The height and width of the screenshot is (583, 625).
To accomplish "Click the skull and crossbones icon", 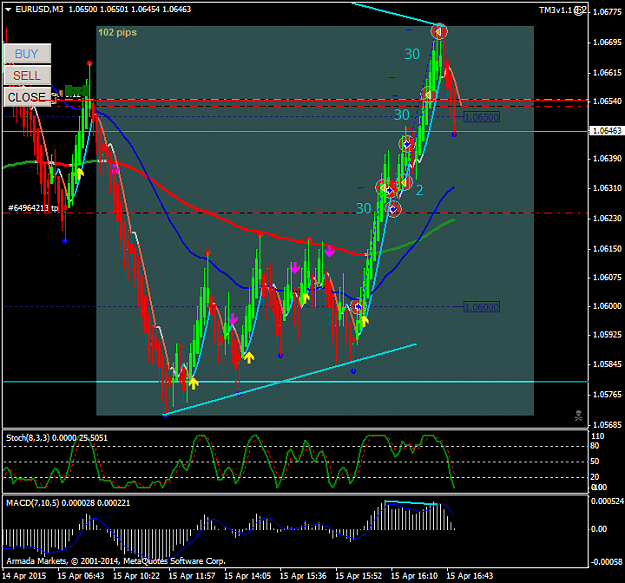I will point(578,416).
